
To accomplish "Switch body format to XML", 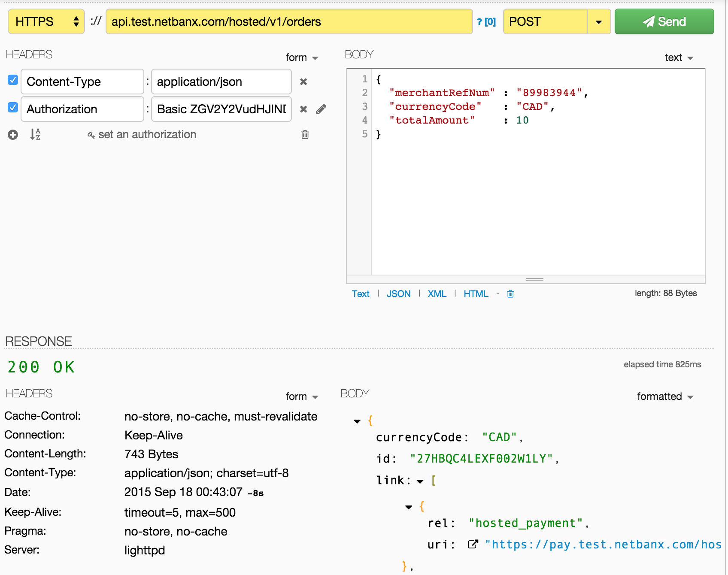I will (x=437, y=294).
